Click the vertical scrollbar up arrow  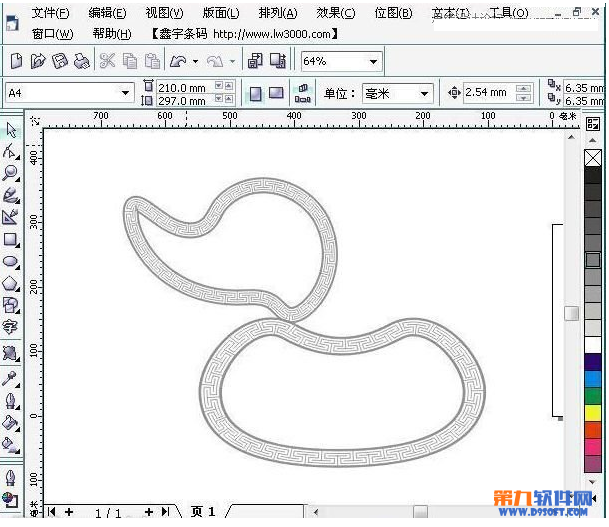coord(571,137)
